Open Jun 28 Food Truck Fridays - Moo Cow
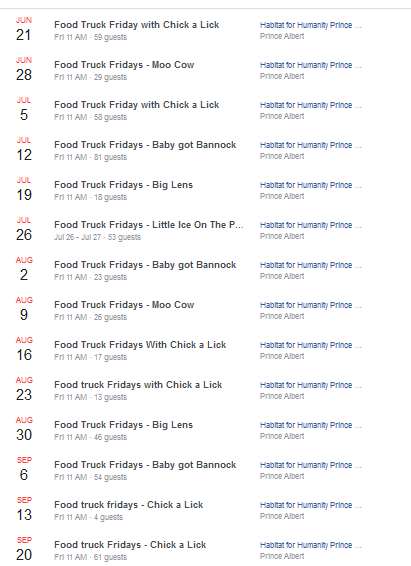Viewport: 411px width, 566px height. pyautogui.click(x=124, y=65)
